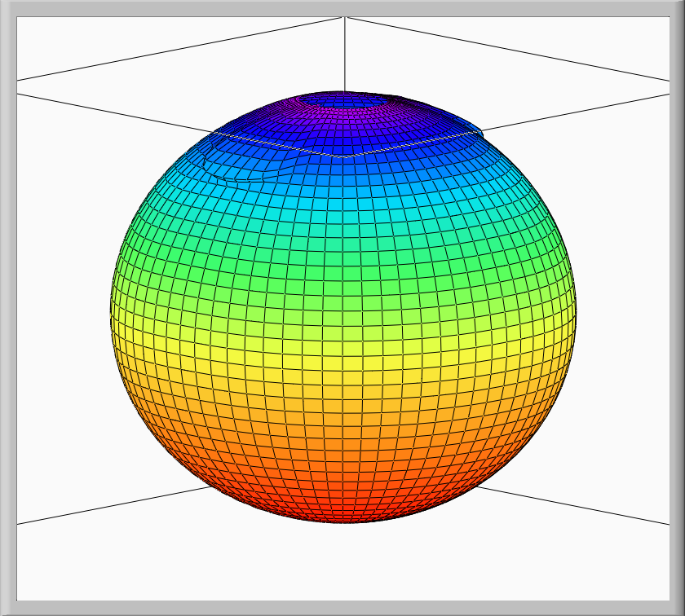Screen dimensions: 685x616
Task: Click the gray frame border at the bottom
Action: [342, 608]
